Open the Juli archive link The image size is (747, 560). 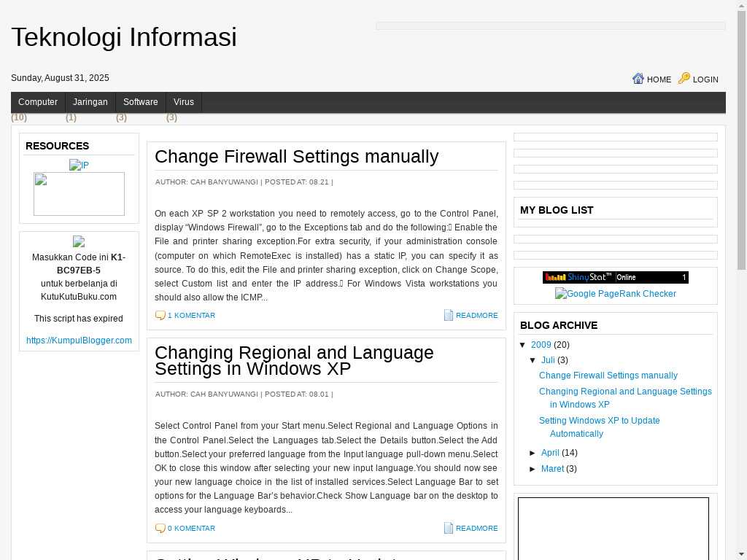(548, 360)
